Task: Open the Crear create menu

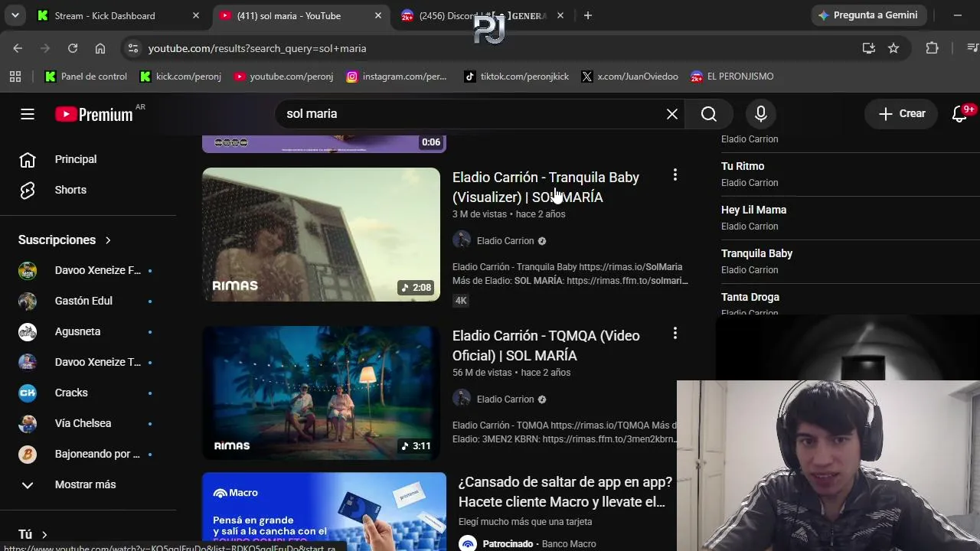Action: (902, 114)
